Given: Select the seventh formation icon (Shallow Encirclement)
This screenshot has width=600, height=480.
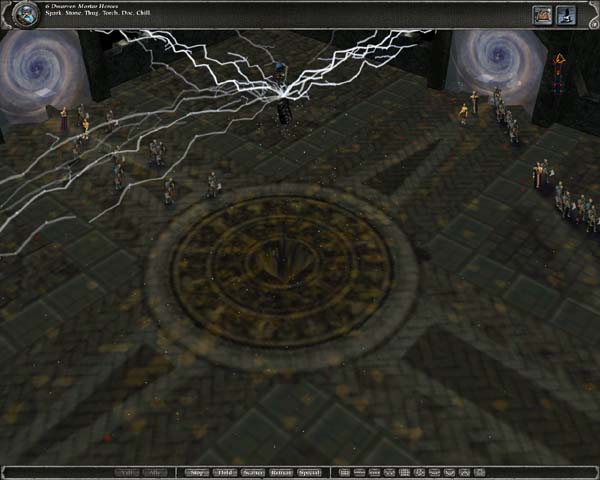Looking at the screenshot, I should click(434, 473).
